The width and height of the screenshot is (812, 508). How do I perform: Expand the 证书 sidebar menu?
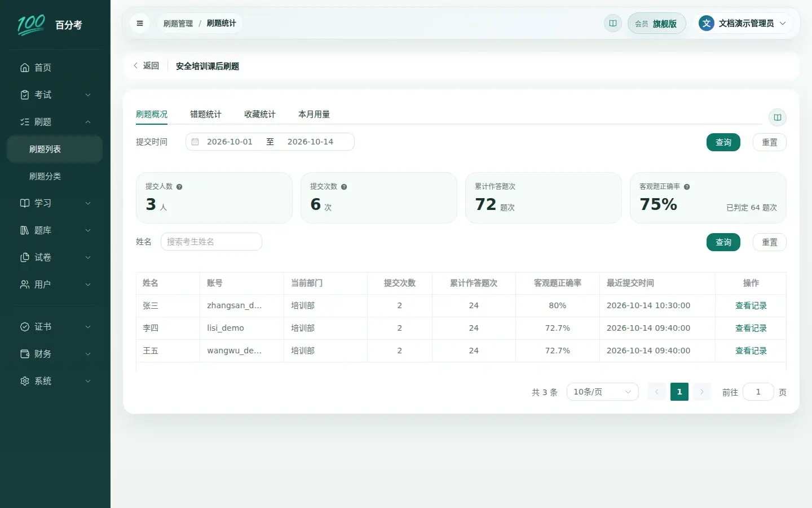pyautogui.click(x=55, y=327)
